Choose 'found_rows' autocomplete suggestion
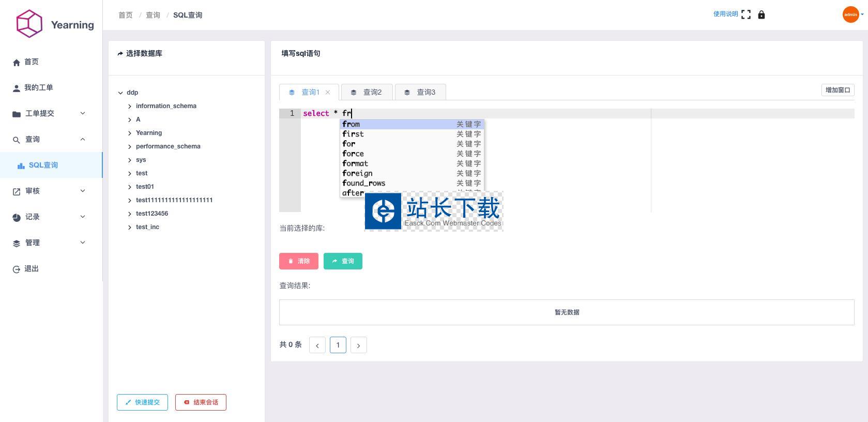Image resolution: width=868 pixels, height=422 pixels. click(x=412, y=183)
